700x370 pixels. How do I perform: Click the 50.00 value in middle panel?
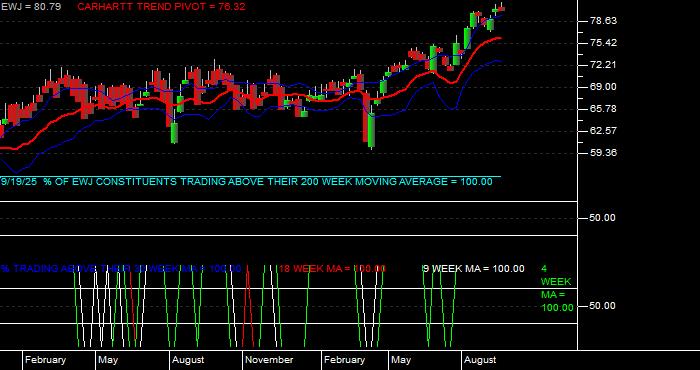point(603,218)
